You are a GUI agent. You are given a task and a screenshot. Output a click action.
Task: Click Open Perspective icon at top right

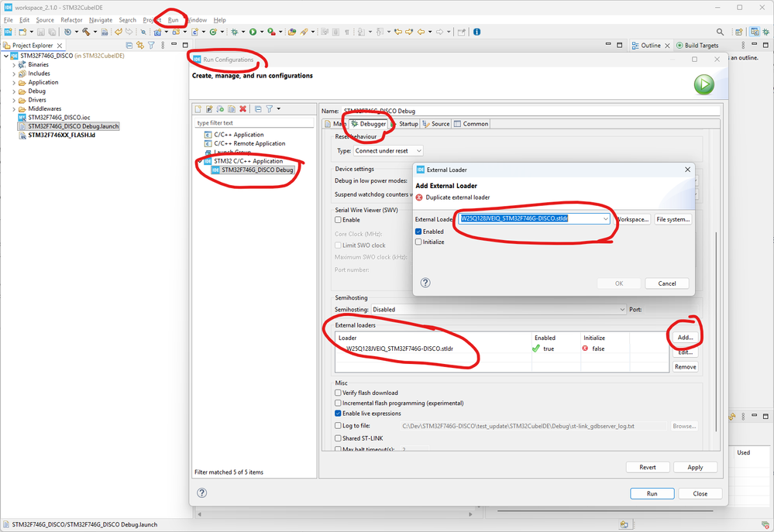[x=738, y=32]
